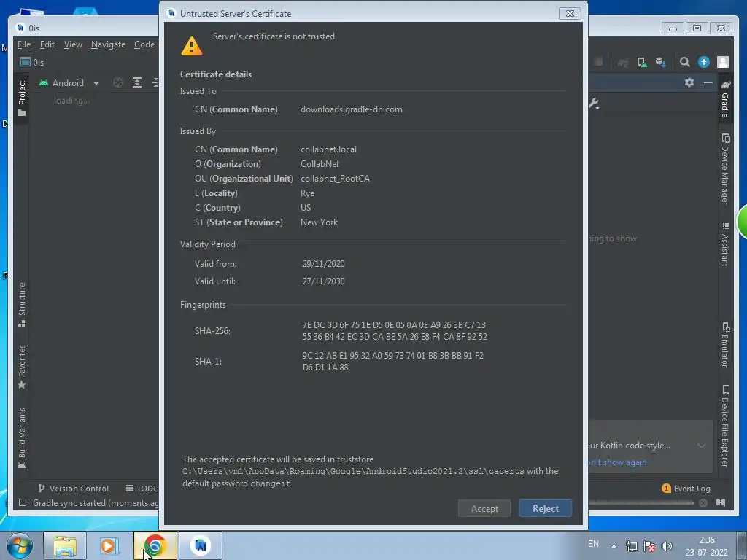Click the tool windows quick-access icon in status bar
Screen dimensions: 747x560
point(22,503)
